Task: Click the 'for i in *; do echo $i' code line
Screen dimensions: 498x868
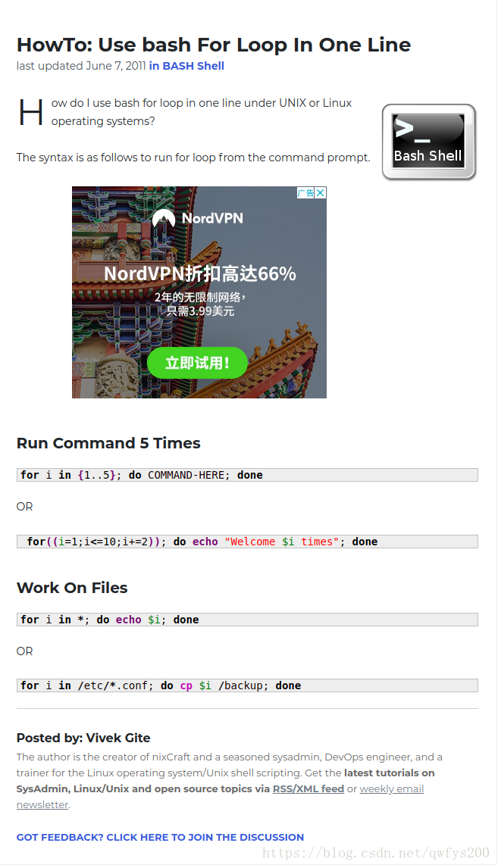Action: (x=247, y=620)
